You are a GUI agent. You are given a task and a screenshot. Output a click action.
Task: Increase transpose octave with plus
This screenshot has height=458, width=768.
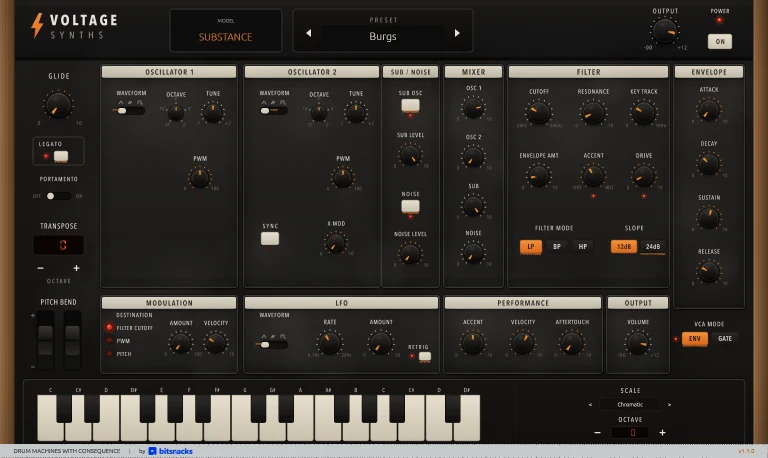tap(76, 268)
